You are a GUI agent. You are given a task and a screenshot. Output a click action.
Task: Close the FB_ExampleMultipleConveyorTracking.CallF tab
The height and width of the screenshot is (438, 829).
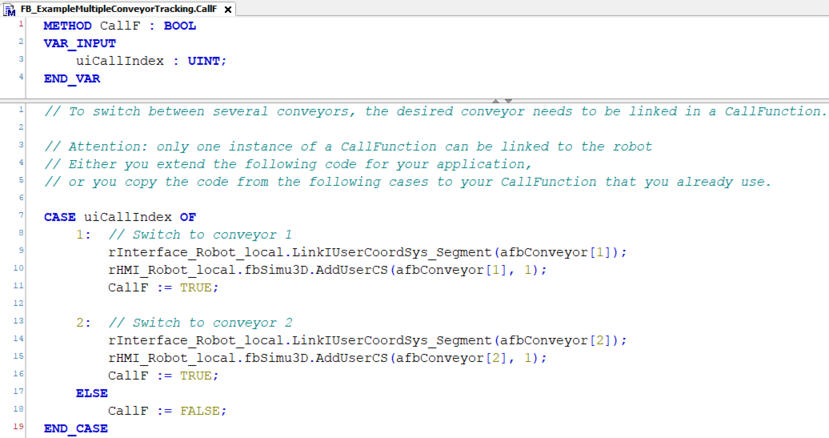coord(228,10)
